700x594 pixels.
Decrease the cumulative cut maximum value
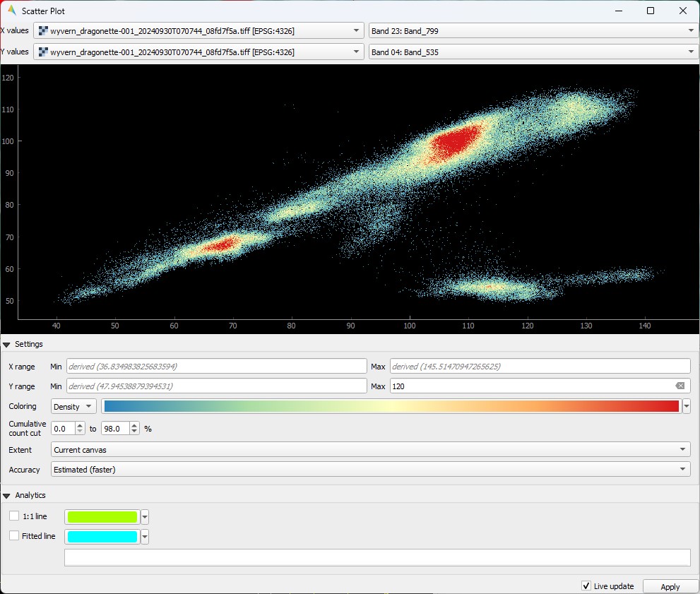[136, 432]
